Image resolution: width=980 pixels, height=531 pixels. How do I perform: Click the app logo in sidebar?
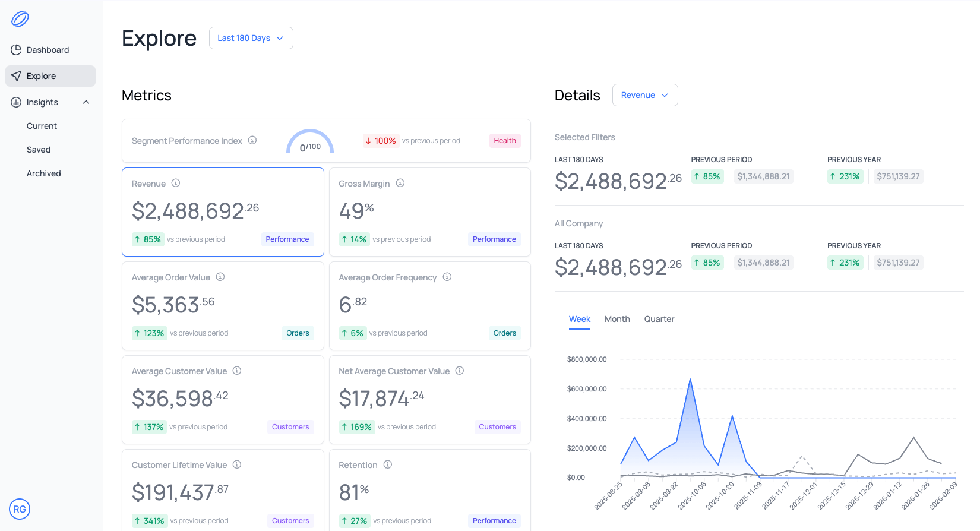pos(20,19)
